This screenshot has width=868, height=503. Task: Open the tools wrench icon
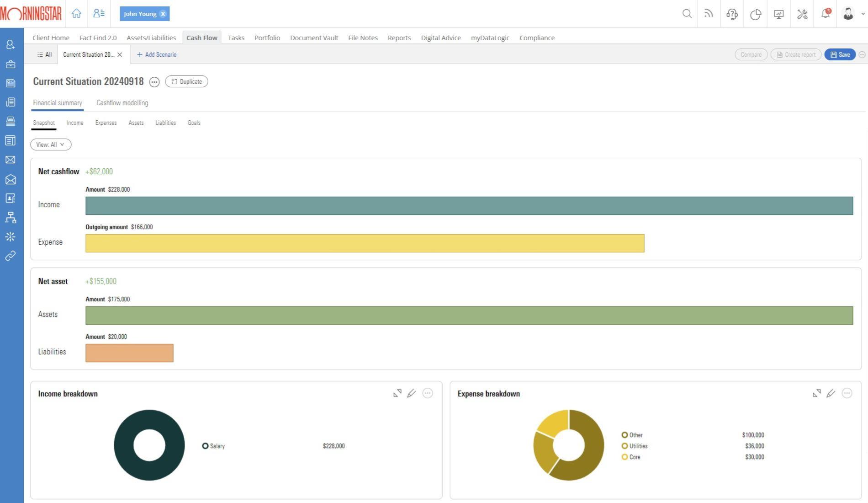click(802, 14)
